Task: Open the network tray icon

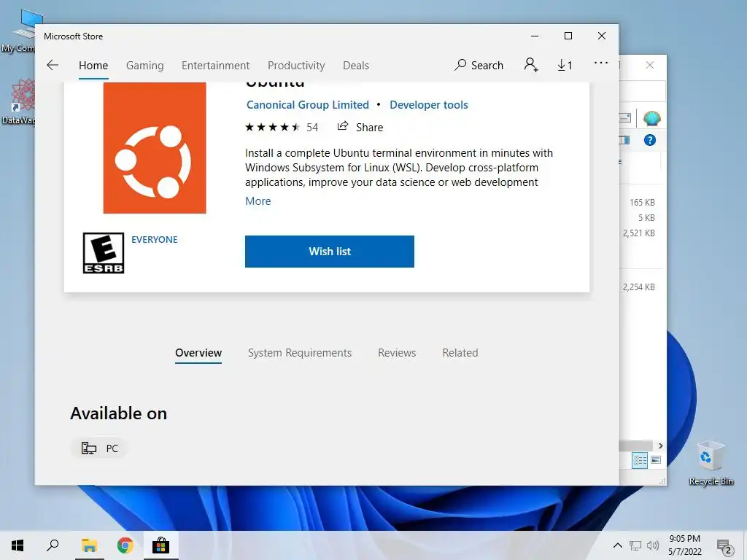Action: pyautogui.click(x=635, y=545)
